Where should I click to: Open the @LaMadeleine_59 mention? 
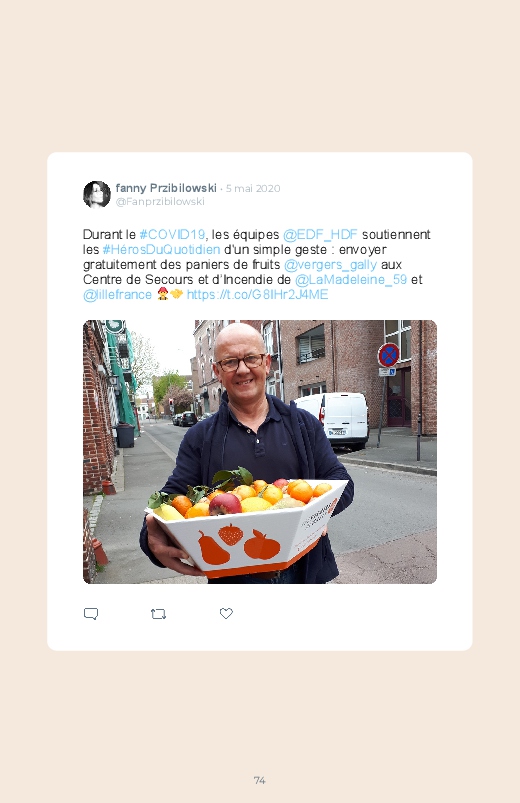tap(351, 280)
